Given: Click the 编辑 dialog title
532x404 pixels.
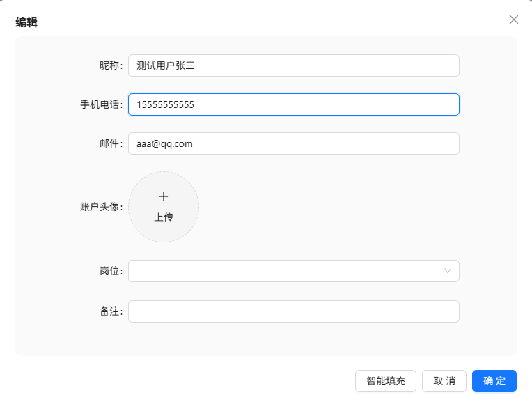Looking at the screenshot, I should pos(26,22).
